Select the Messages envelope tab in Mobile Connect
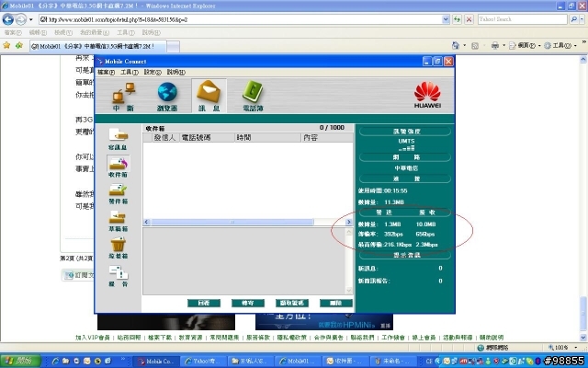Image resolution: width=588 pixels, height=368 pixels. pos(209,97)
